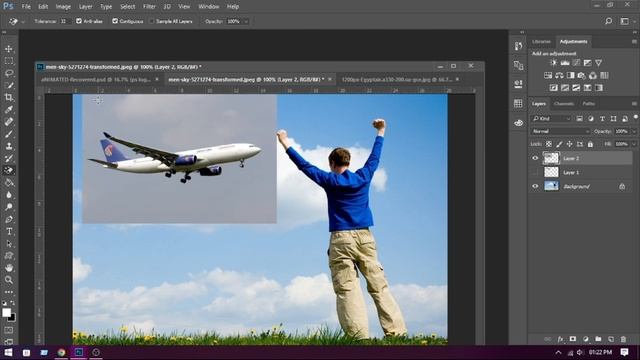Click the background color swatch
This screenshot has height=360, width=640.
pyautogui.click(x=12, y=318)
